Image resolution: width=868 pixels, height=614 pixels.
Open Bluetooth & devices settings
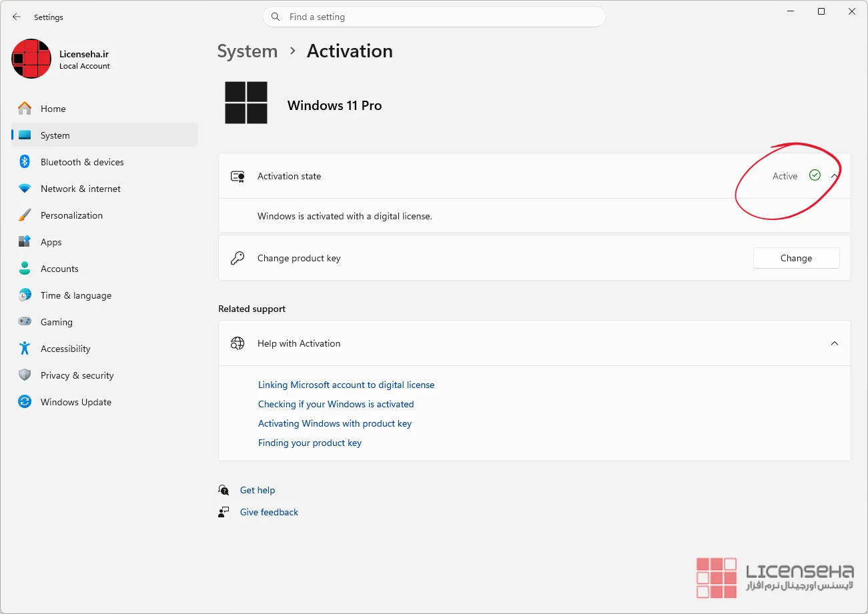[105, 162]
